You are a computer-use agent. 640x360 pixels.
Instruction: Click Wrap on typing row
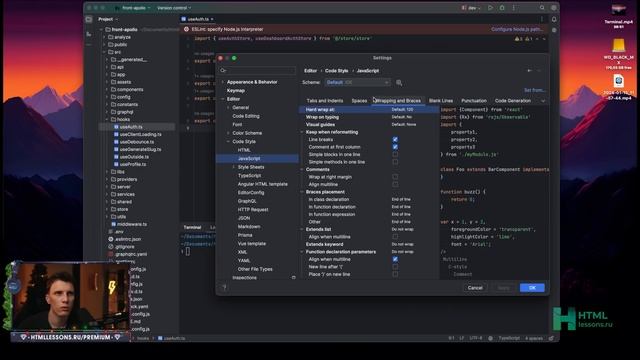point(369,117)
